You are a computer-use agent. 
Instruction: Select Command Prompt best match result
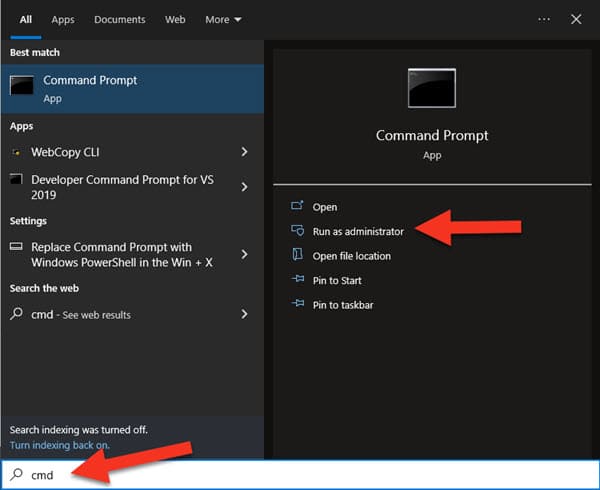pos(132,89)
